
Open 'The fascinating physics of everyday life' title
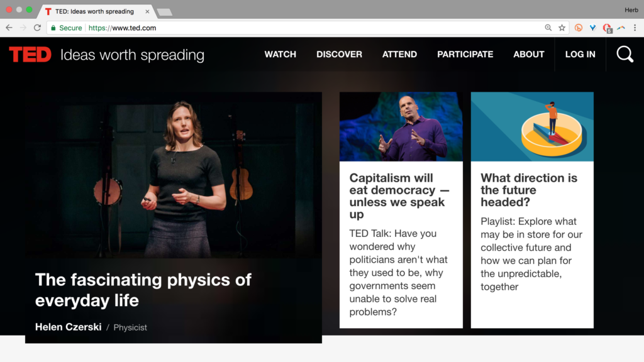[x=143, y=290]
